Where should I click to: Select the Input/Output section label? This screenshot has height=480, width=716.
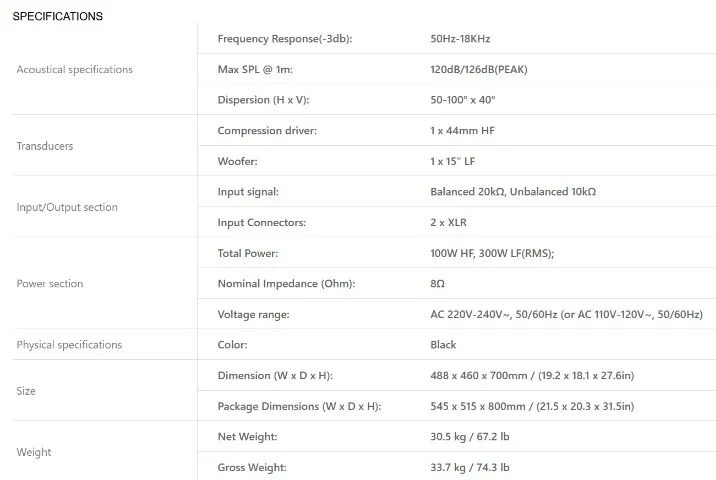67,207
